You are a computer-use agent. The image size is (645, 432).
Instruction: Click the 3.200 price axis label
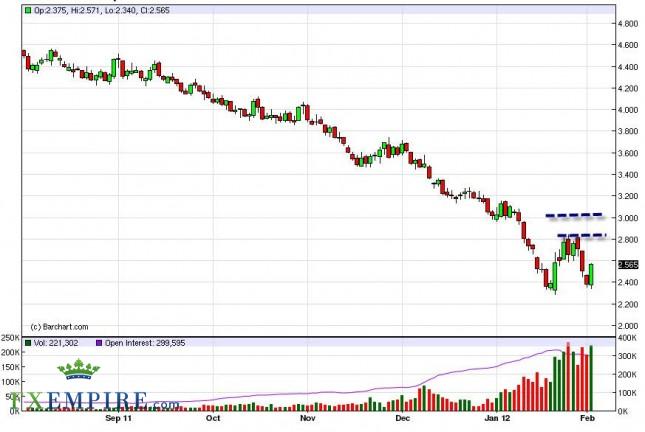(628, 196)
